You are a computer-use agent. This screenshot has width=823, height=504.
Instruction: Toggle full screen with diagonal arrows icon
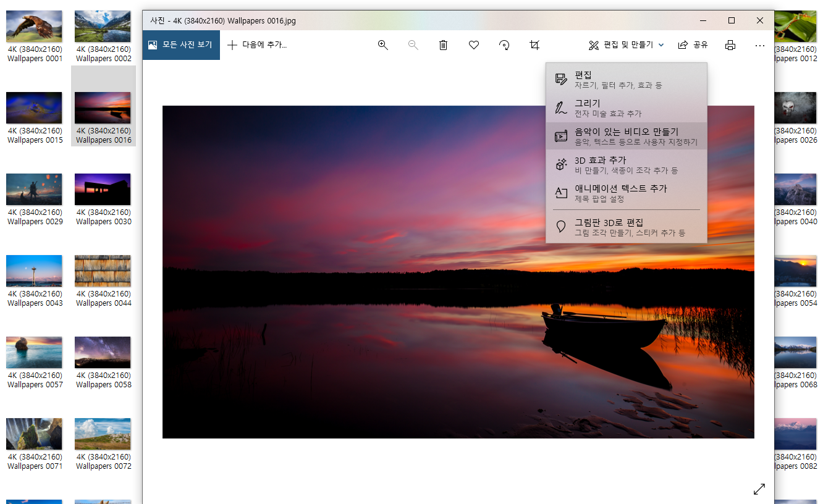click(759, 489)
